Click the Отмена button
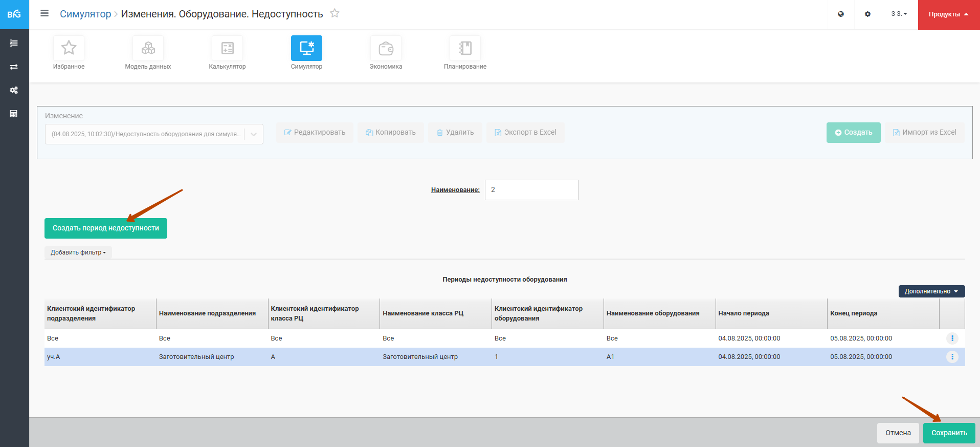980x447 pixels. tap(898, 433)
